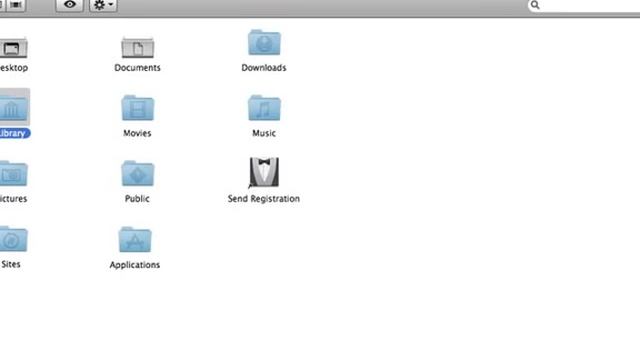Open the Documents folder icon
Image resolution: width=640 pixels, height=360 pixels.
138,47
